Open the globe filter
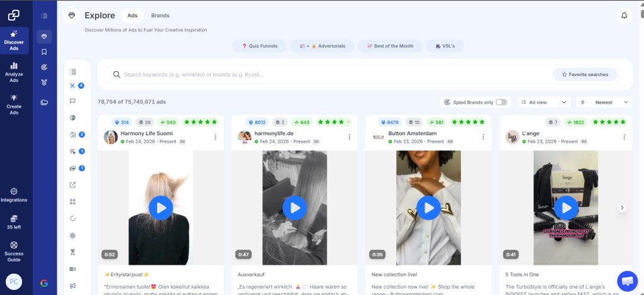644x295 pixels. [73, 118]
